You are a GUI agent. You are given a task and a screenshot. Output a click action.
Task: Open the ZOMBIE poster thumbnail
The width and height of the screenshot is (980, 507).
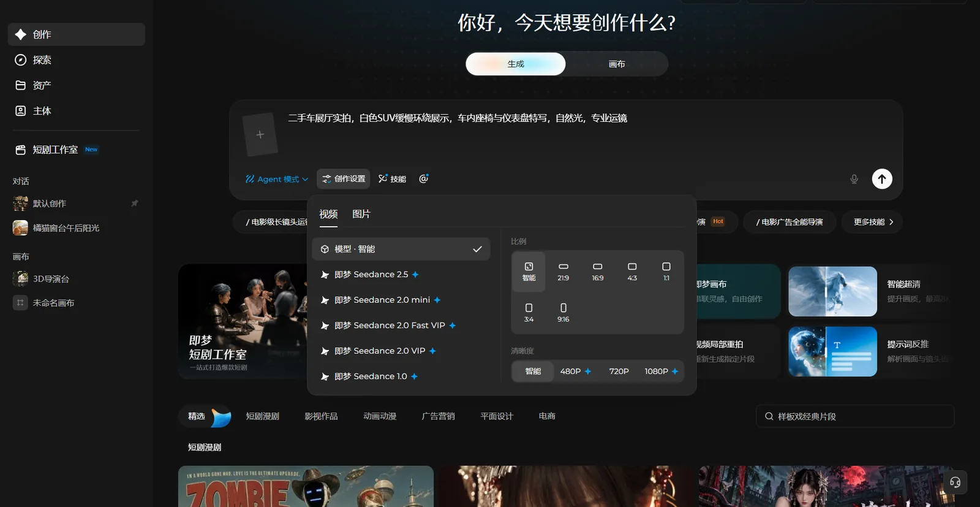pos(306,486)
